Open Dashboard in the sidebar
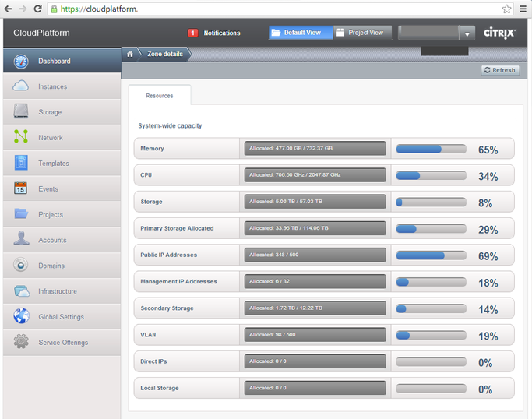This screenshot has height=419, width=532. (x=62, y=61)
